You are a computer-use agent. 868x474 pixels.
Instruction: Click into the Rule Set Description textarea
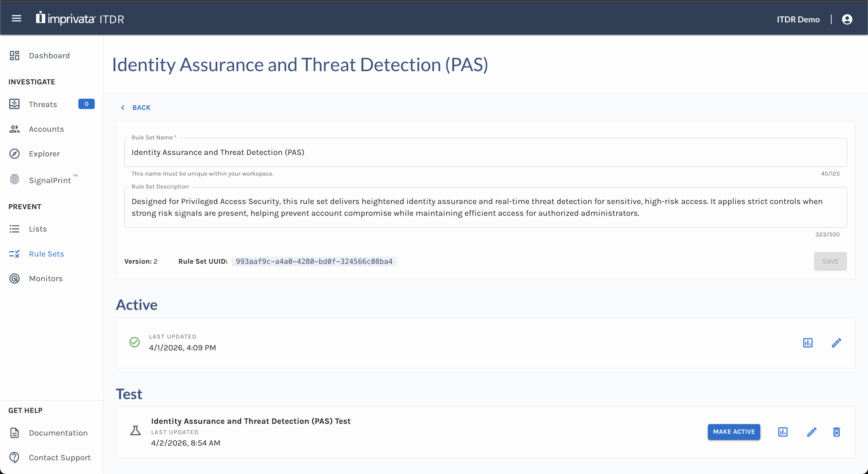485,207
